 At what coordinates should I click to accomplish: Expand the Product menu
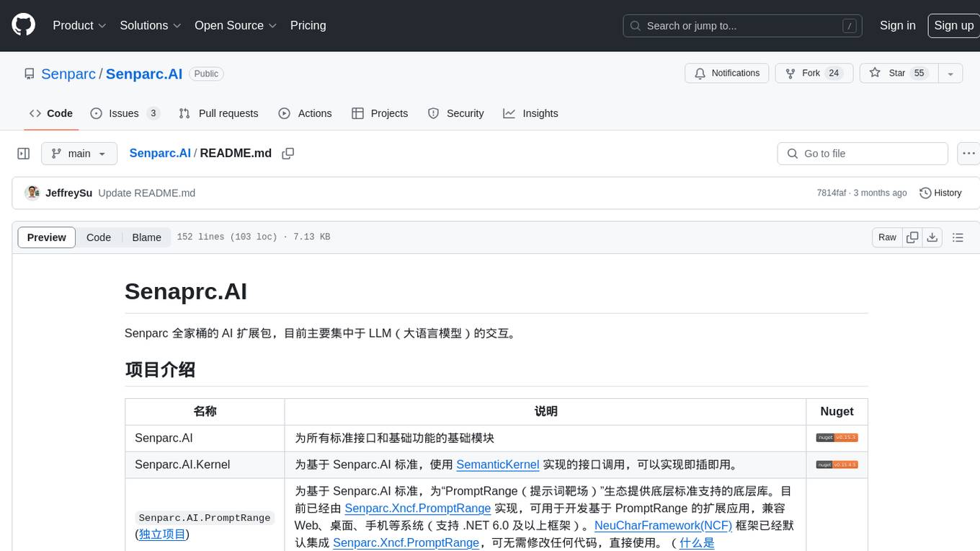coord(79,25)
